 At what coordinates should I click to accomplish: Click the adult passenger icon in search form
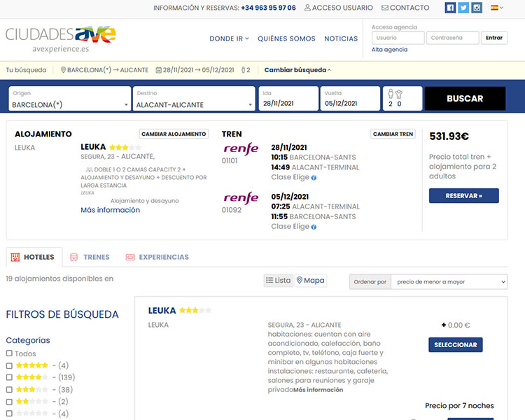pos(391,94)
